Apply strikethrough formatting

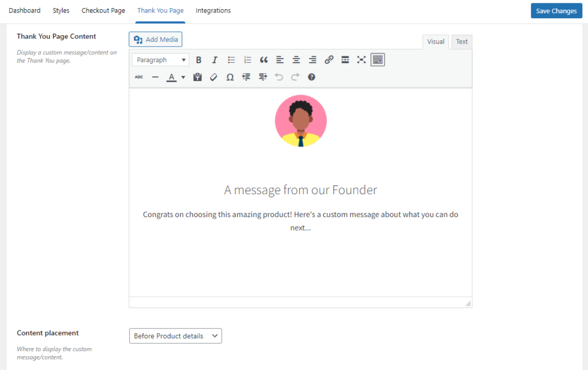(x=138, y=76)
